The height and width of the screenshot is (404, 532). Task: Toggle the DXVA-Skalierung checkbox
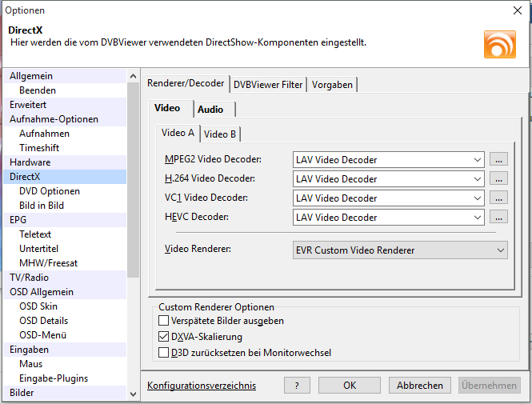(164, 337)
